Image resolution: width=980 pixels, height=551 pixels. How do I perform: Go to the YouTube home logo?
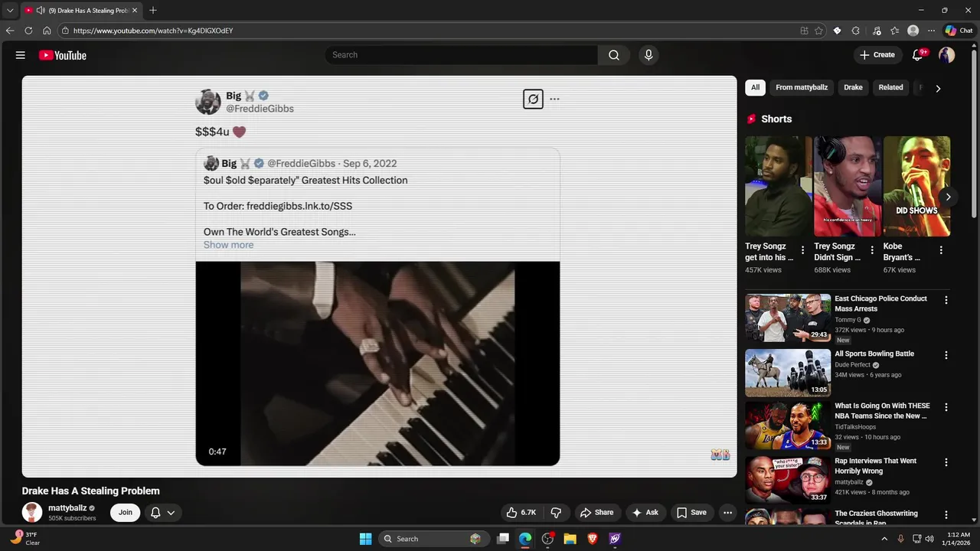[x=62, y=55]
